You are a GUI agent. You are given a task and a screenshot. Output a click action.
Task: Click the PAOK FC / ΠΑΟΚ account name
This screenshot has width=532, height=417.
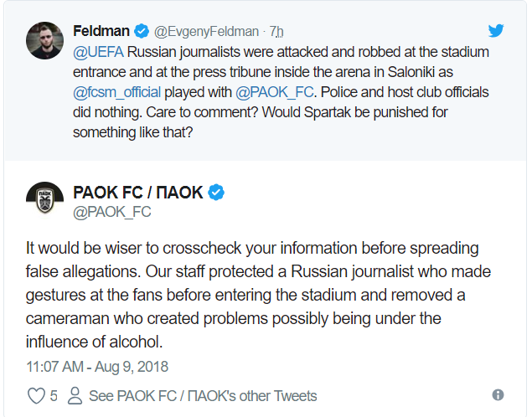point(138,193)
